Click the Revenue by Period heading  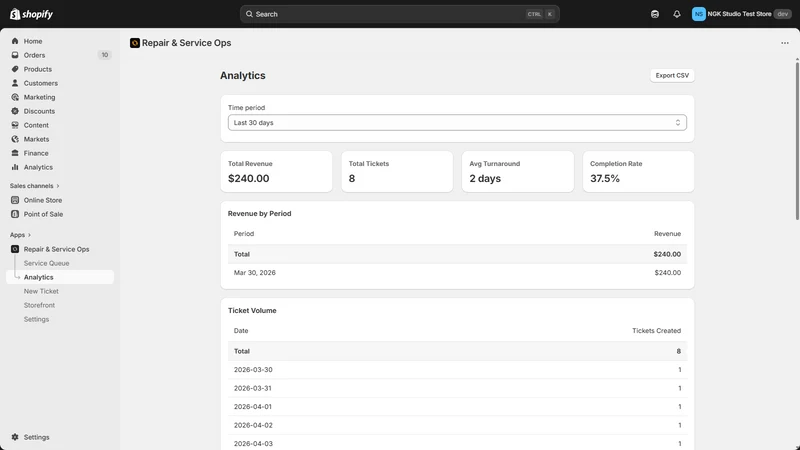[259, 214]
